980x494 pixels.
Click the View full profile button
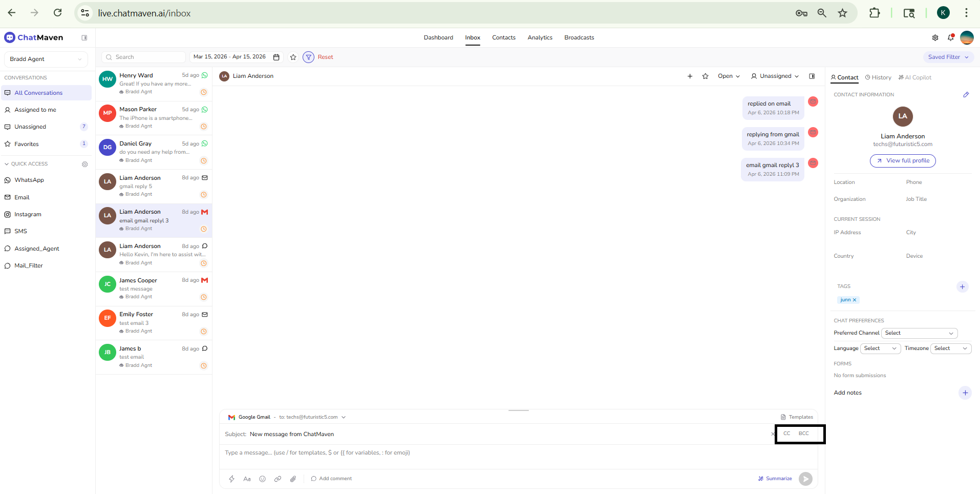point(903,161)
